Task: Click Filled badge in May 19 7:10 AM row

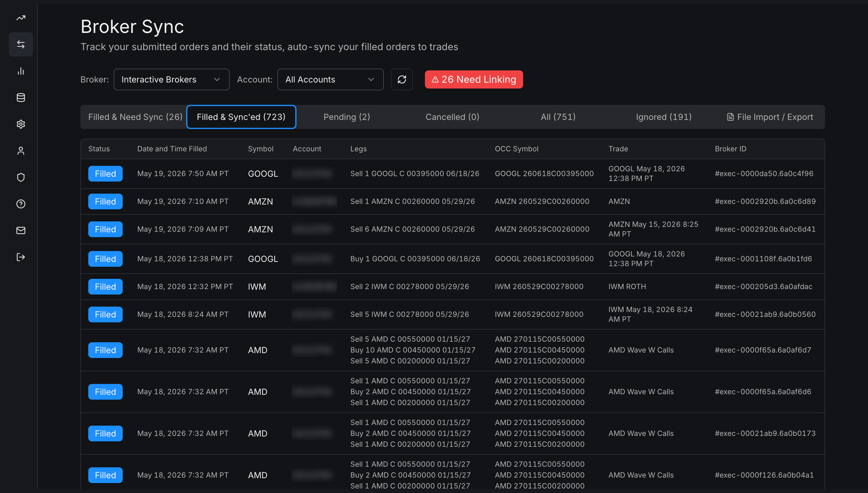Action: pos(105,201)
